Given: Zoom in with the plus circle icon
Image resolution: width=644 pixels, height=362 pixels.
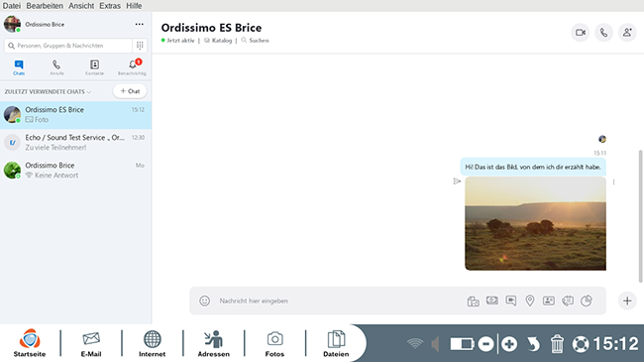Looking at the screenshot, I should [509, 344].
